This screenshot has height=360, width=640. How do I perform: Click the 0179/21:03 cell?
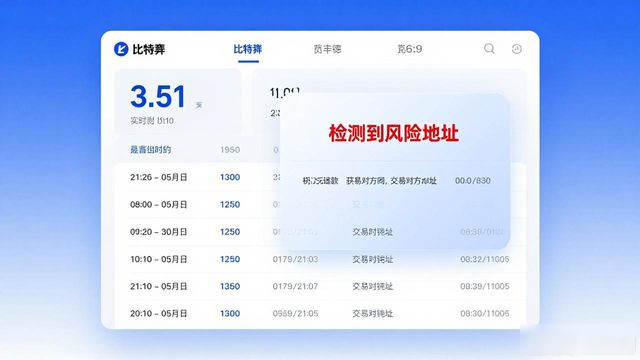point(296,259)
